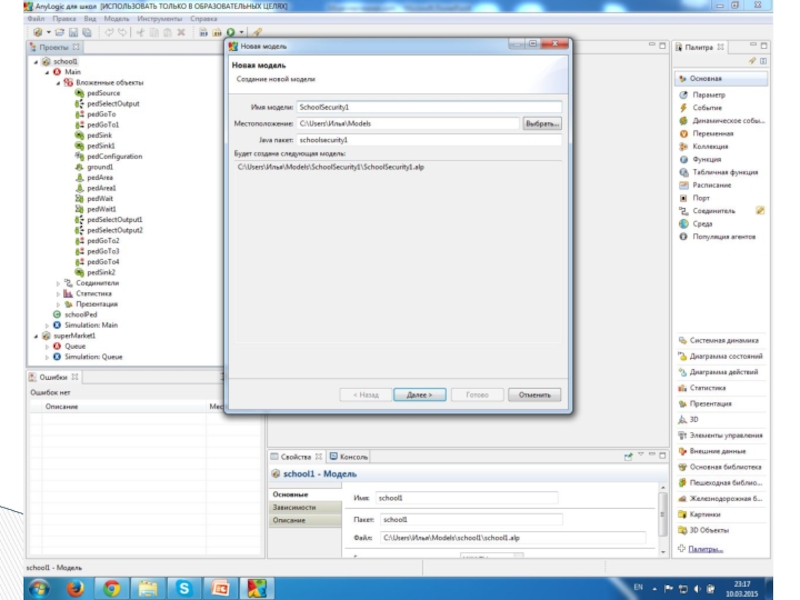The height and width of the screenshot is (600, 800).
Task: Open Пешеходная библиотека palette
Action: point(720,483)
